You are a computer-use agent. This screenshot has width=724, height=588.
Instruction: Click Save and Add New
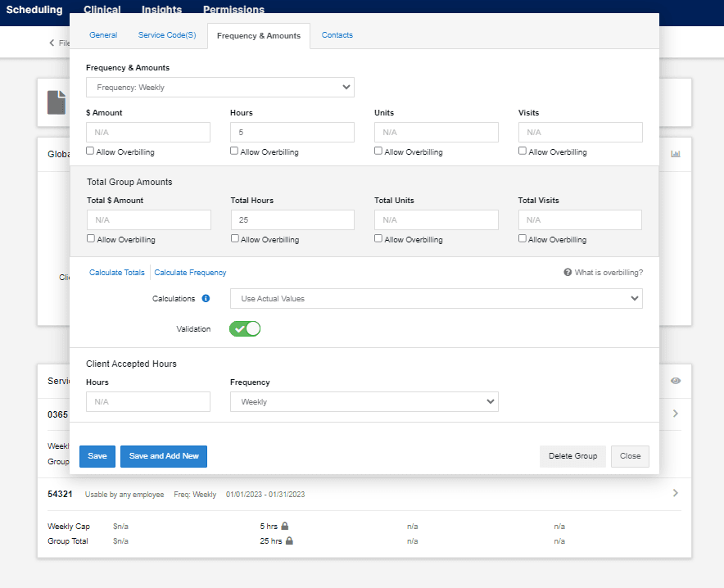coord(164,456)
